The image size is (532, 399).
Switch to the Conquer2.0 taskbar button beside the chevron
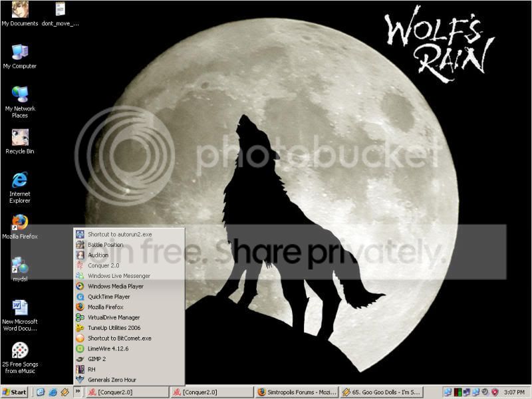(x=127, y=392)
